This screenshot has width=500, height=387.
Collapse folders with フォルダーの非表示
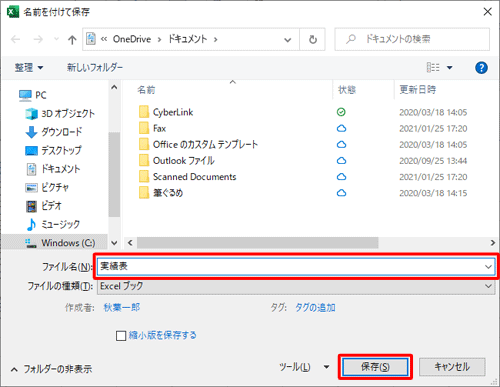point(51,369)
